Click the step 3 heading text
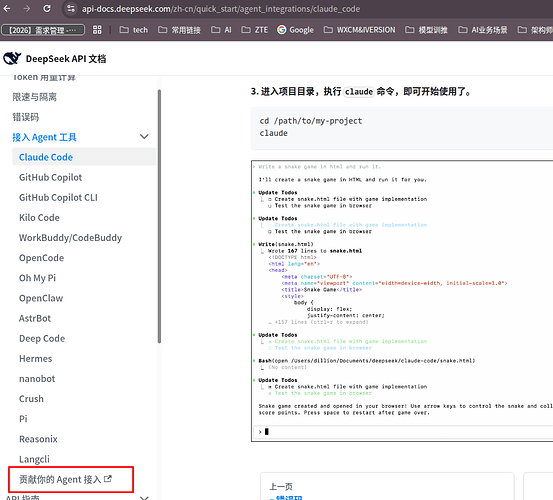 (361, 92)
